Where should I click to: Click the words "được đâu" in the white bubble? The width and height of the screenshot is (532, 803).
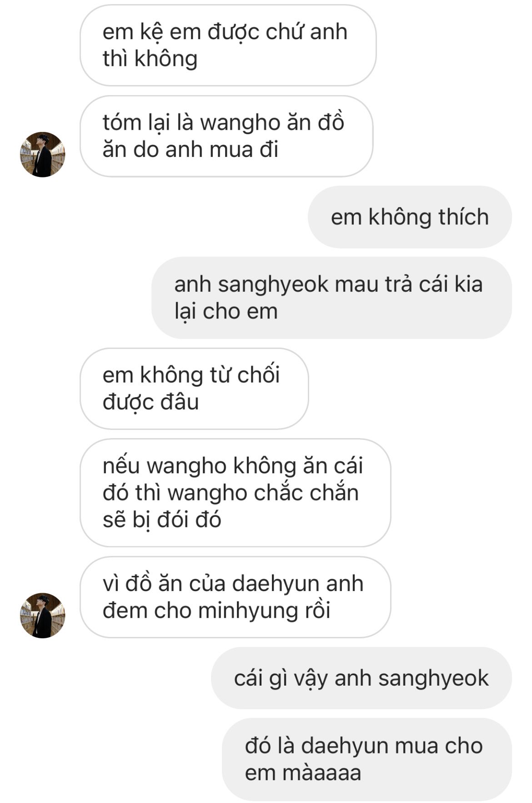click(151, 402)
